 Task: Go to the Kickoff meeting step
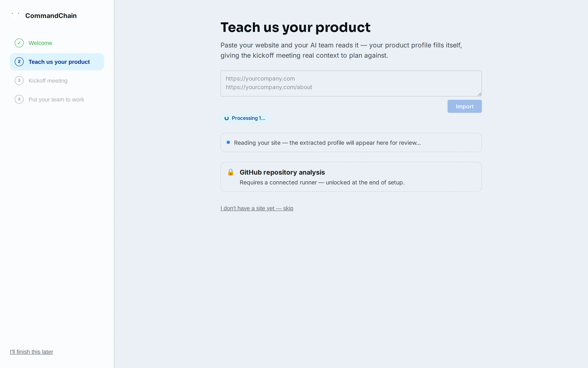(x=57, y=81)
